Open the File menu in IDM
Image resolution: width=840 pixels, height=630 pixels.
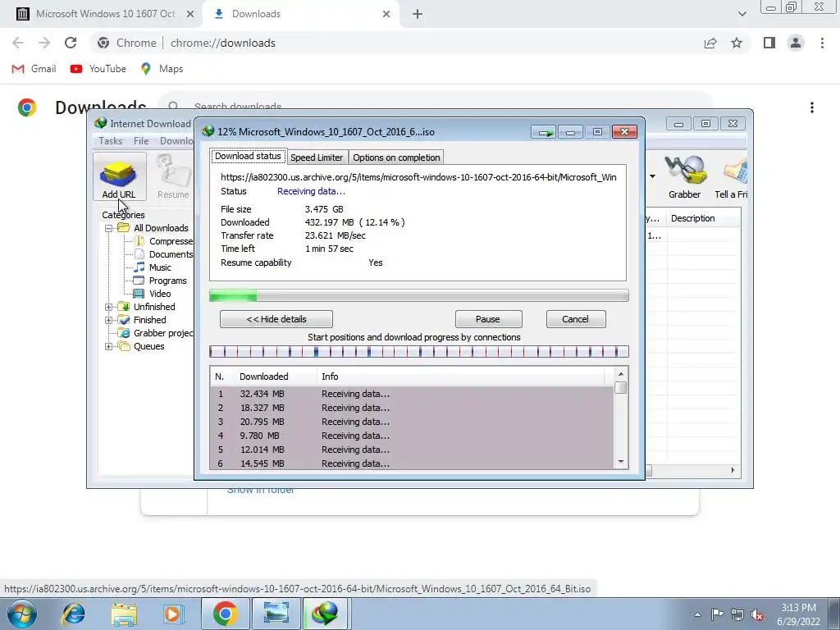click(141, 141)
